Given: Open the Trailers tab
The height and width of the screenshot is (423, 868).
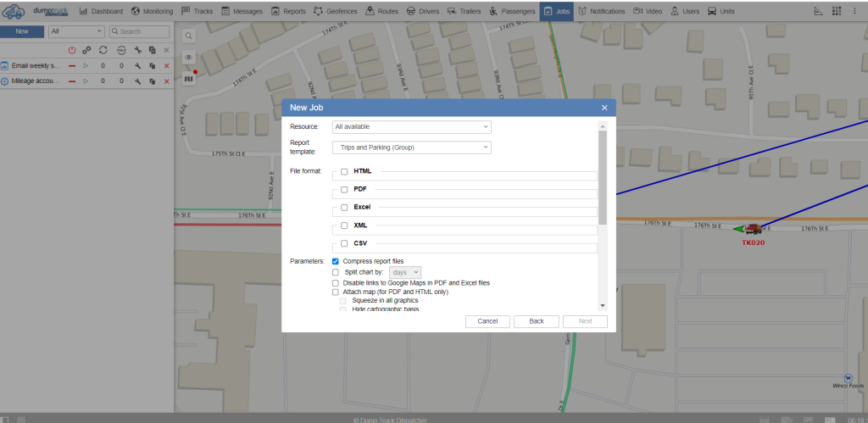Looking at the screenshot, I should (464, 11).
